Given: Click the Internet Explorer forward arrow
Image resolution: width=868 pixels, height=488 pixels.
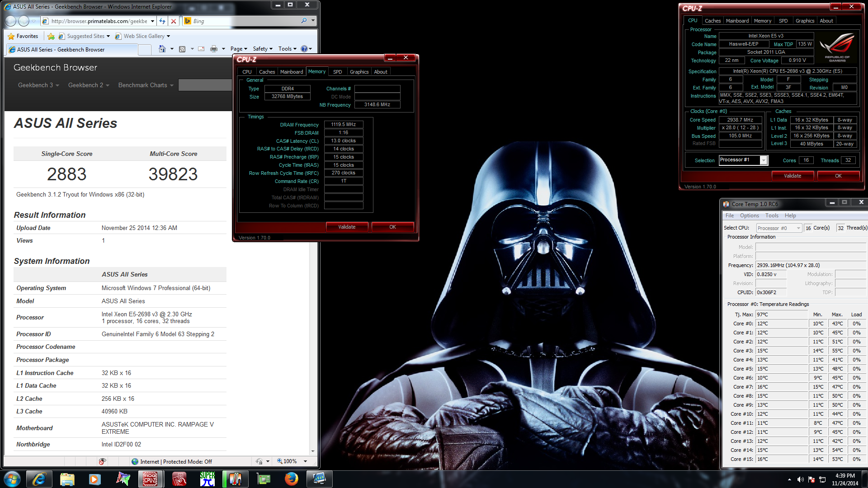Looking at the screenshot, I should click(24, 21).
